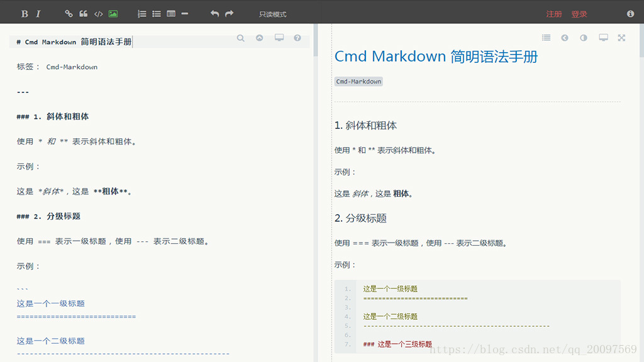Screen dimensions: 644x362
Task: Toggle bold formatting in toolbar
Action: coord(25,14)
